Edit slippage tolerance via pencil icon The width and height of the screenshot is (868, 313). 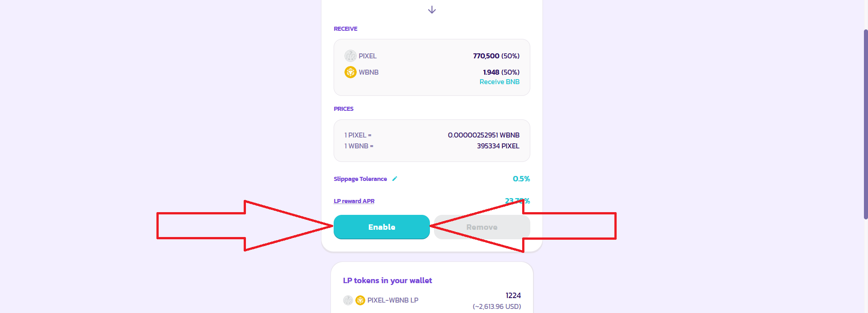[395, 179]
